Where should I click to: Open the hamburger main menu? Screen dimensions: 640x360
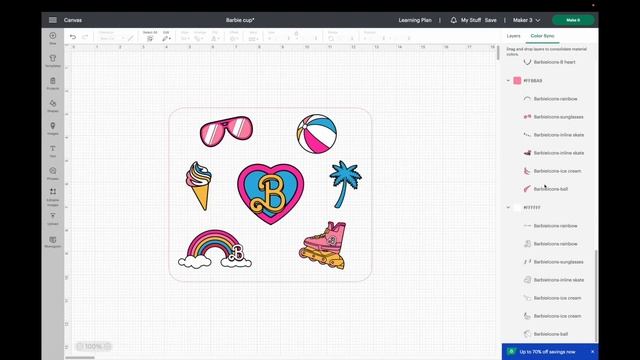tap(53, 20)
